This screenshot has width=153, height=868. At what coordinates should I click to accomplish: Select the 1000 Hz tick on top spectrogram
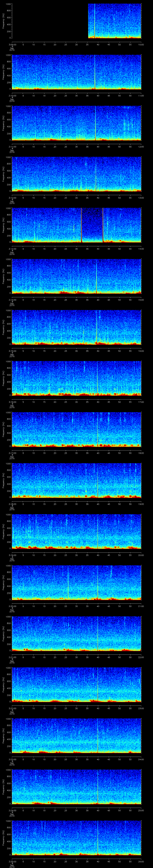(x=8, y=4)
